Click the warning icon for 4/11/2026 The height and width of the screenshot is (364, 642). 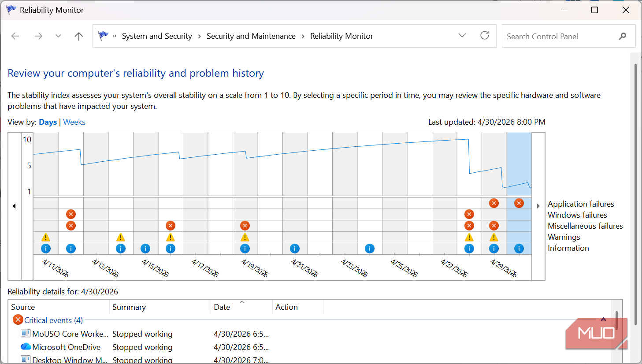[46, 237]
